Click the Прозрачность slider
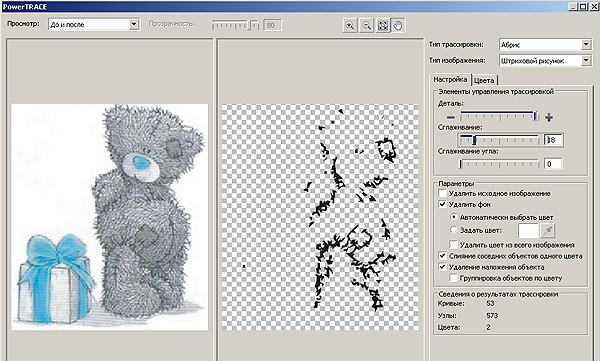The width and height of the screenshot is (600, 361). point(235,25)
